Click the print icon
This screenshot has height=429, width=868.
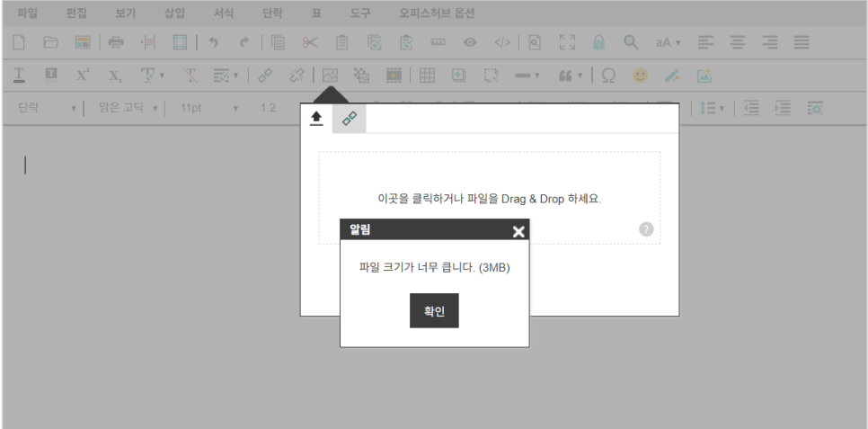coord(116,42)
